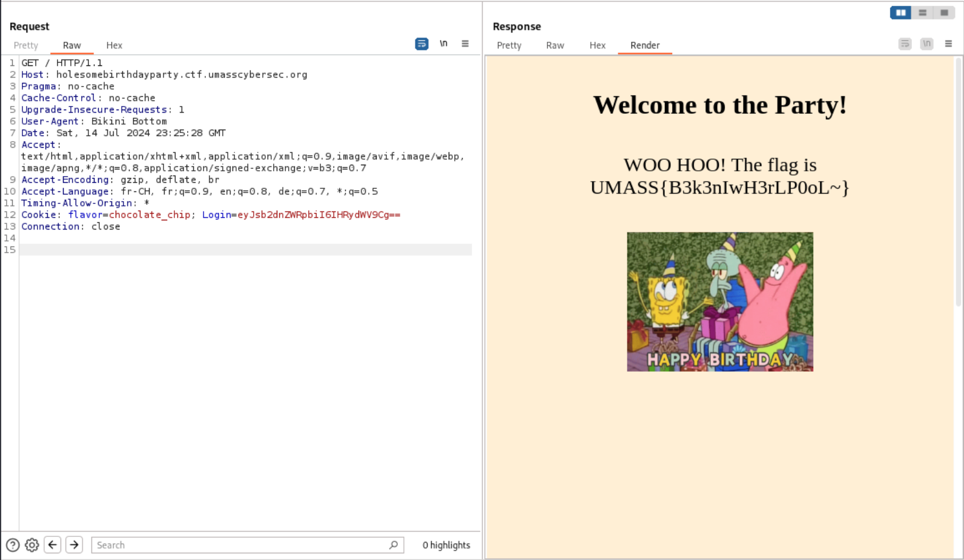Click the Host header value holesomebirthdayparty.ctf.umasscybersec.org

point(182,74)
